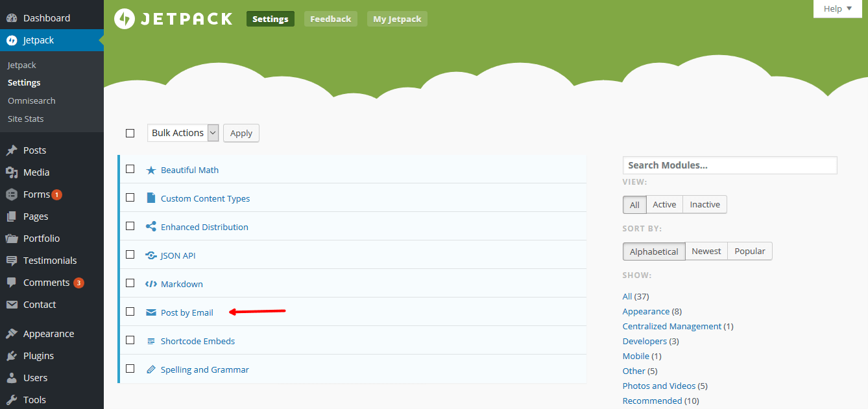This screenshot has height=409, width=868.
Task: Sort modules by Newest
Action: pos(706,251)
